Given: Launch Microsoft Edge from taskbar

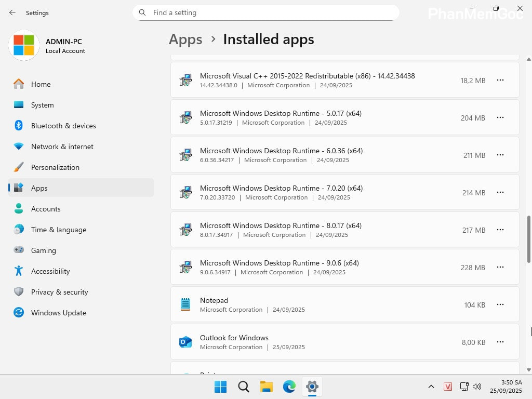Looking at the screenshot, I should coord(289,387).
